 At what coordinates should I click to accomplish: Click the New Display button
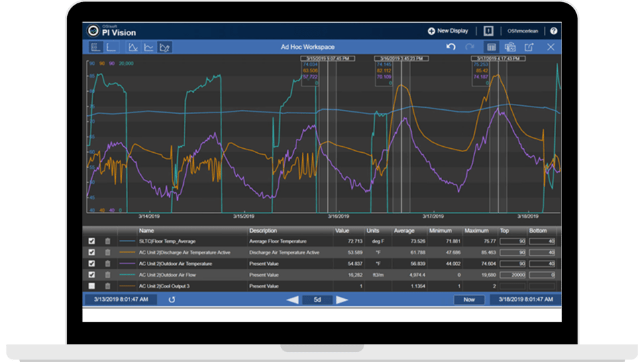point(448,31)
